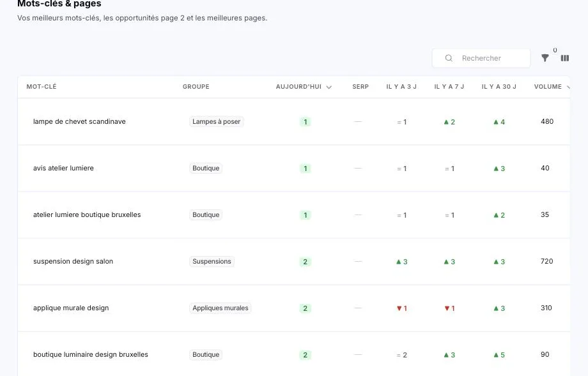The width and height of the screenshot is (588, 376).
Task: Click volume 480 value
Action: [x=547, y=121]
